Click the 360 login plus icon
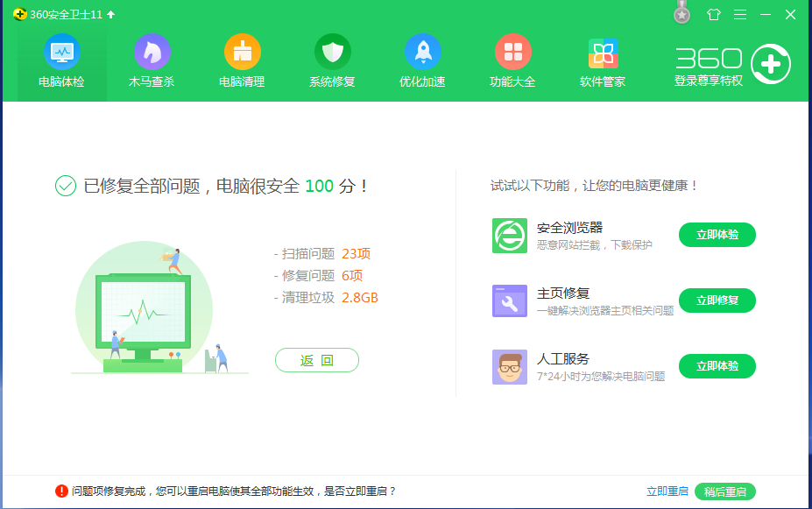 [x=771, y=64]
